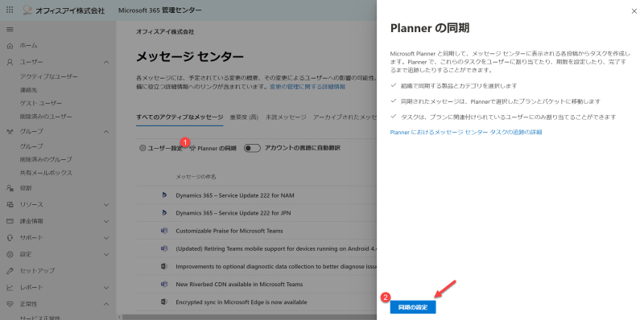Open message Dynamics 365 – Service Update 222 for JPN

pos(233,213)
